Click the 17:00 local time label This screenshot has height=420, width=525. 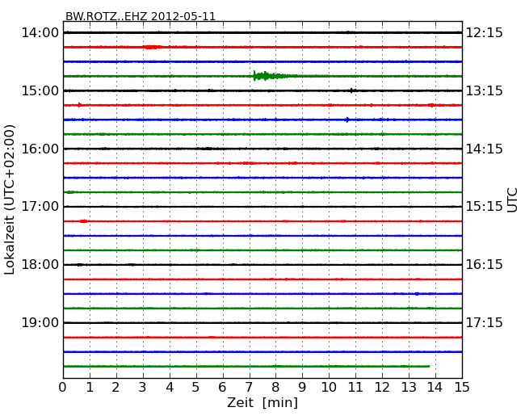(x=40, y=207)
